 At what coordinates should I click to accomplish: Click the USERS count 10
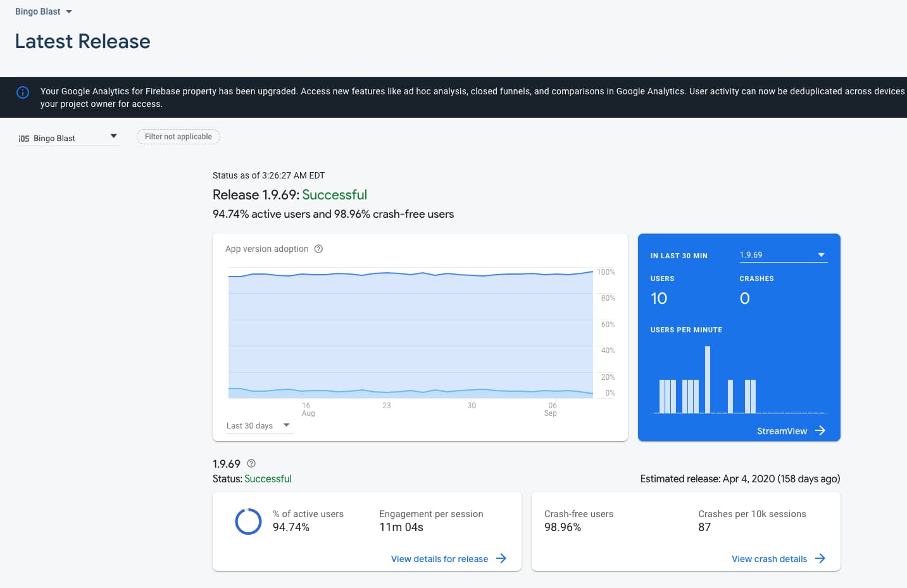pyautogui.click(x=659, y=299)
